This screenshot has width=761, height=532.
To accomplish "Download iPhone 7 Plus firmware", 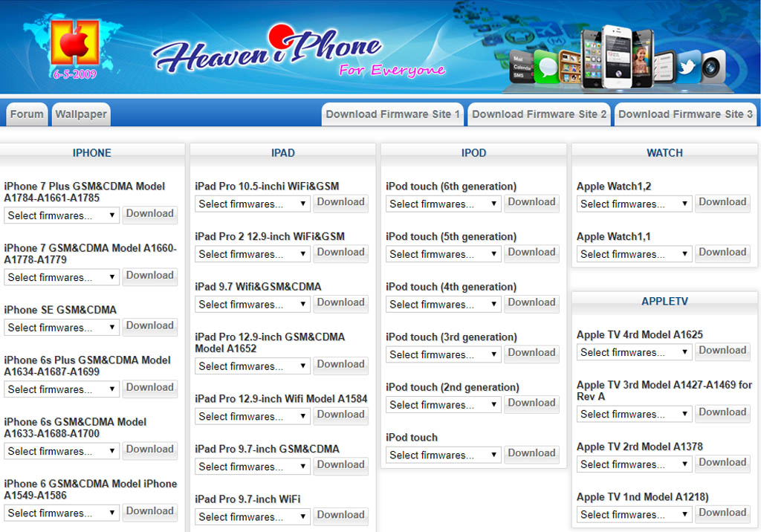I will 149,214.
